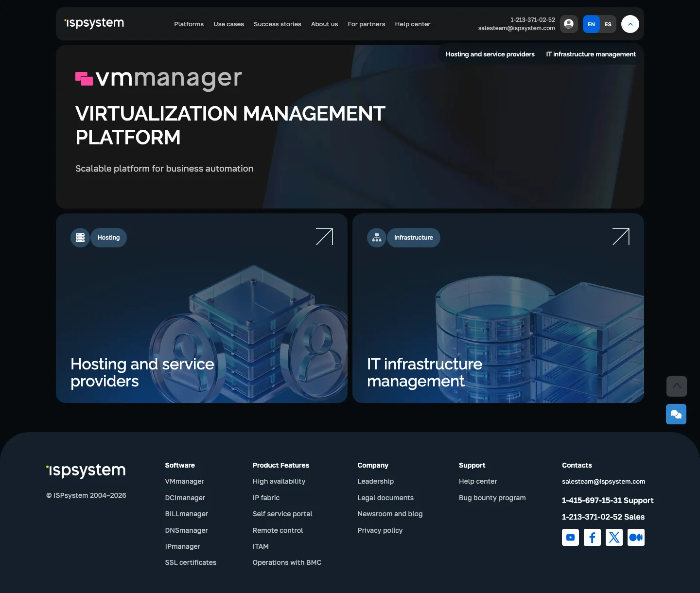Click the ISPsystem 2004–2026 copyright text
The height and width of the screenshot is (593, 700).
click(86, 495)
